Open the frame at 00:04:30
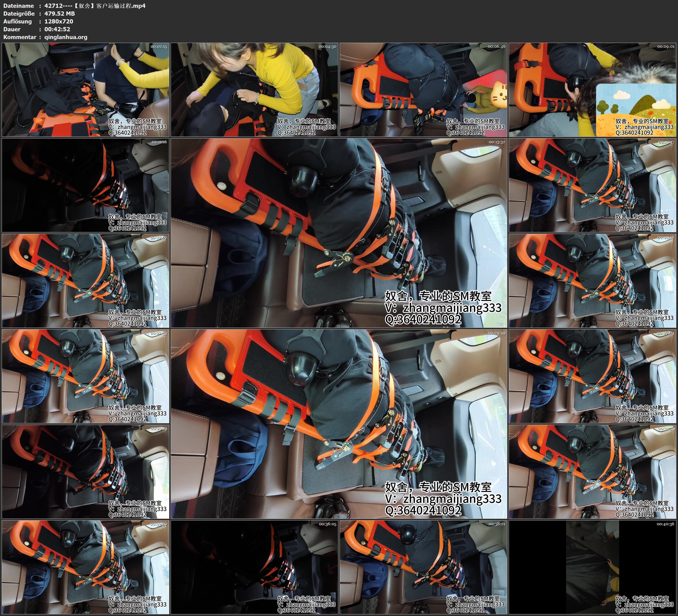The width and height of the screenshot is (678, 616). (x=254, y=90)
